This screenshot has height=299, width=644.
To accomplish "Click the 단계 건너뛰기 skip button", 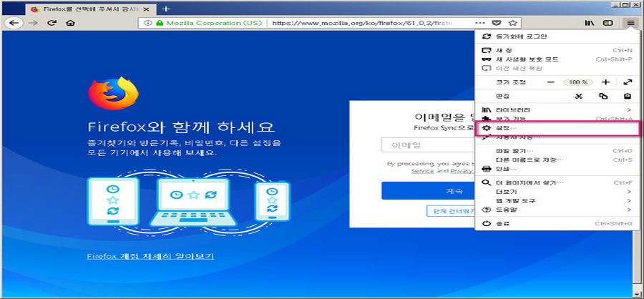I will coord(451,211).
